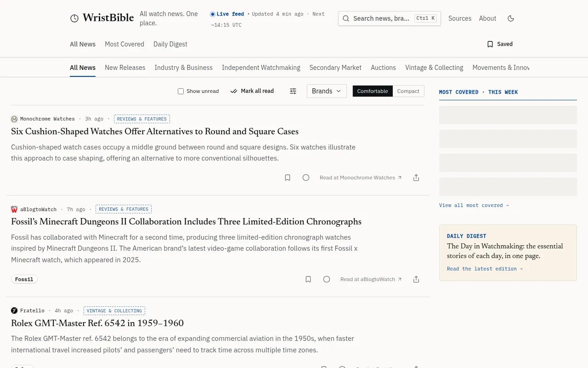
Task: Click the VINTAGE & COLLECTING article tag
Action: (x=114, y=311)
